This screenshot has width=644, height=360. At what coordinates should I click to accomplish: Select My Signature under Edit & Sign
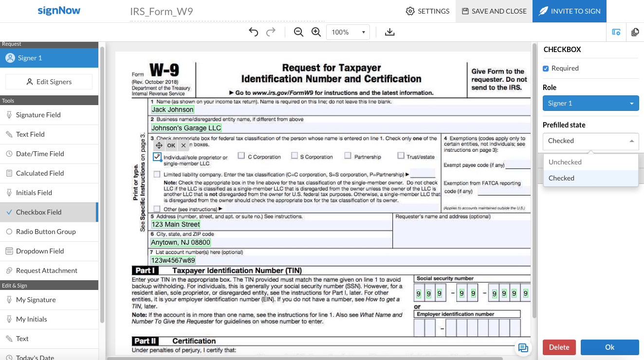click(49, 300)
